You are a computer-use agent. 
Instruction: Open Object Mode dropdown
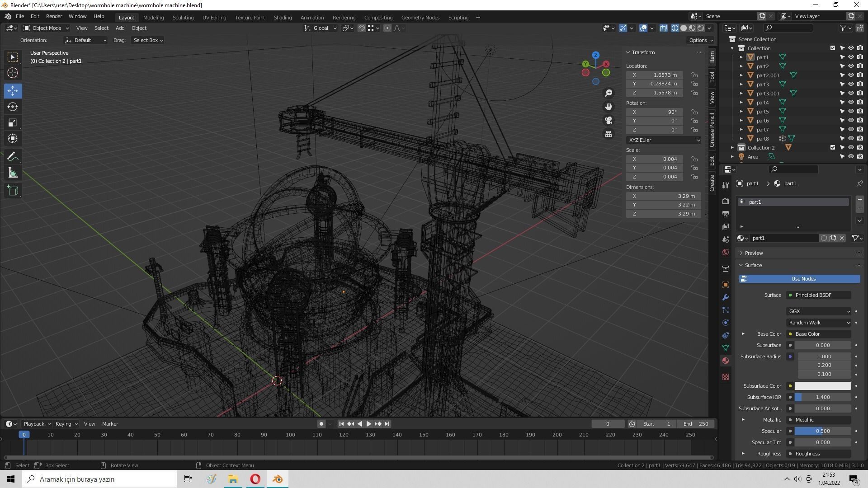(46, 28)
